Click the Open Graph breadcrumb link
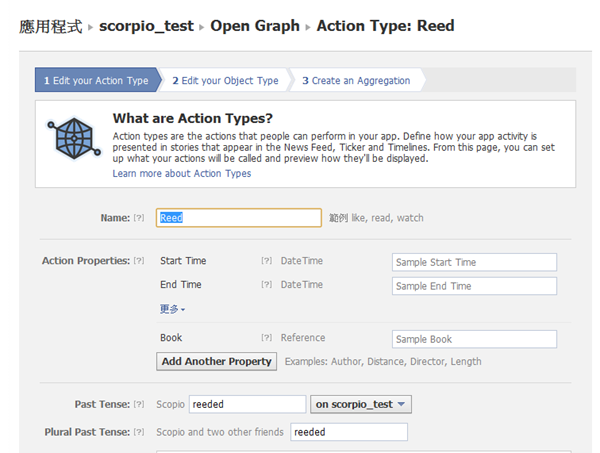Screen dimensions: 600x453 click(x=254, y=25)
